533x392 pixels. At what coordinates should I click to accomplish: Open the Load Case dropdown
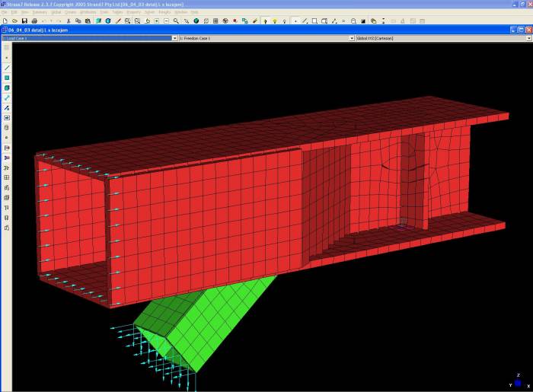coord(174,37)
